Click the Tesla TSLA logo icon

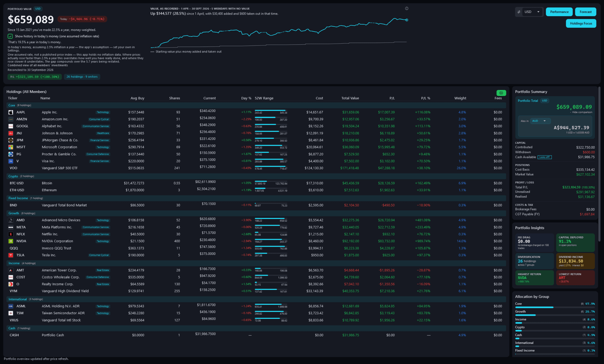(11, 255)
